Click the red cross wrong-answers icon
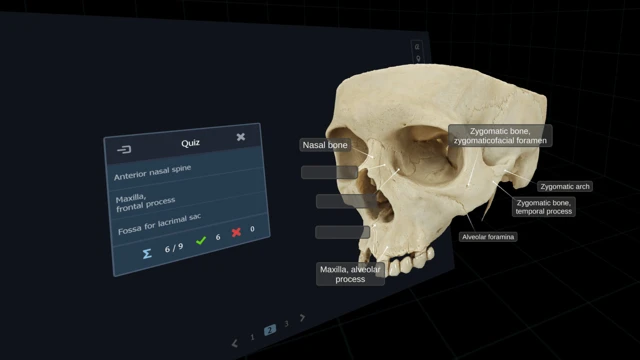This screenshot has height=360, width=640. pyautogui.click(x=236, y=232)
